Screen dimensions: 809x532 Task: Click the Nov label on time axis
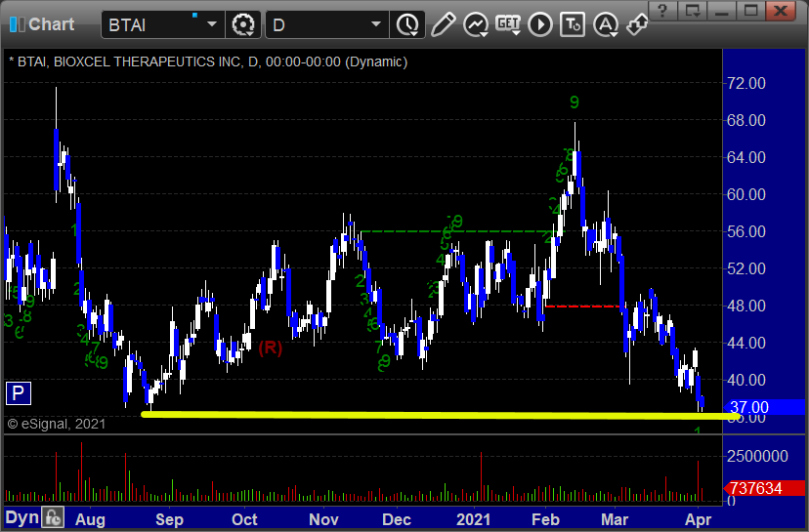pyautogui.click(x=323, y=519)
